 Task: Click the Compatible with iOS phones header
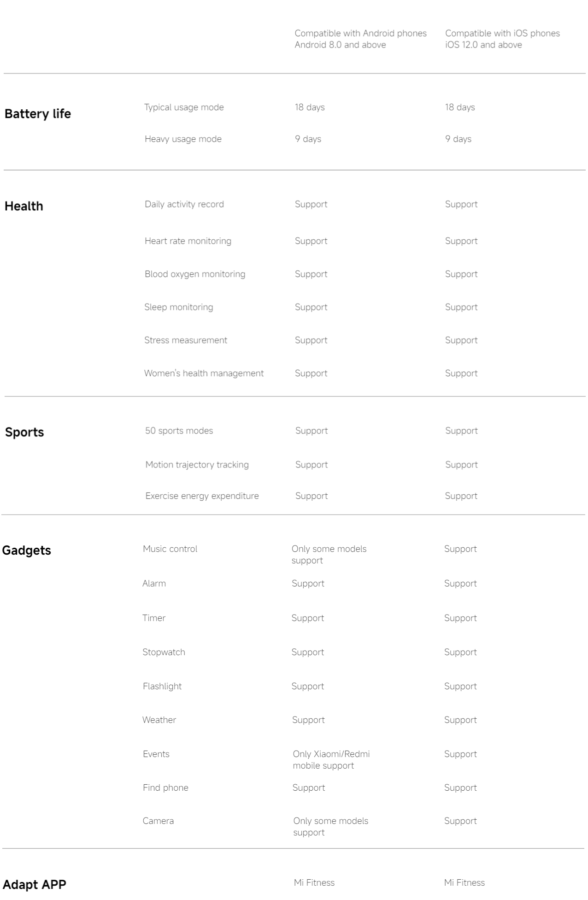502,39
